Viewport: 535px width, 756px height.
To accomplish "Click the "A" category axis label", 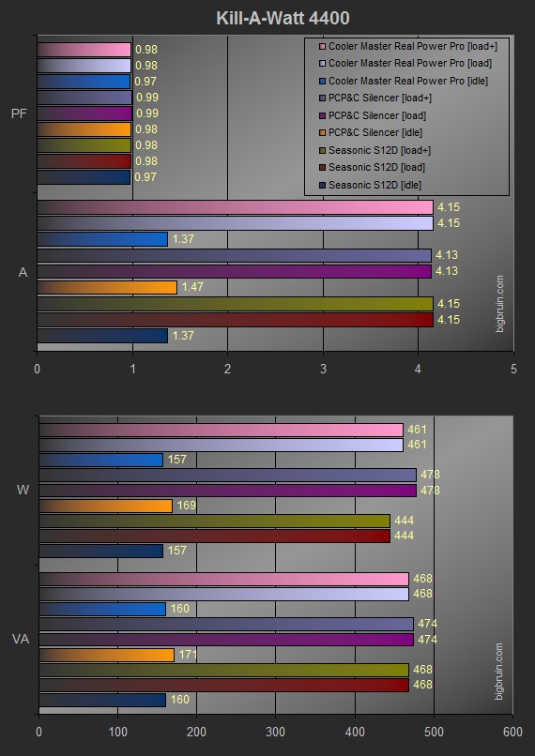I will point(23,272).
